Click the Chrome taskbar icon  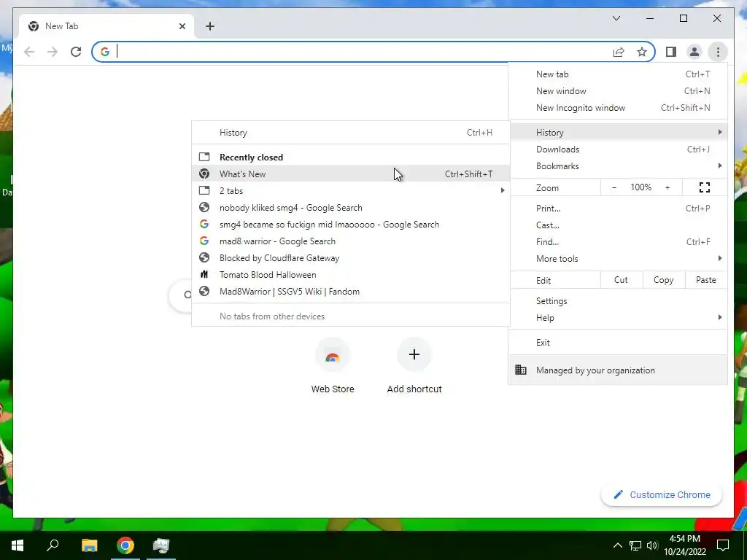point(125,545)
